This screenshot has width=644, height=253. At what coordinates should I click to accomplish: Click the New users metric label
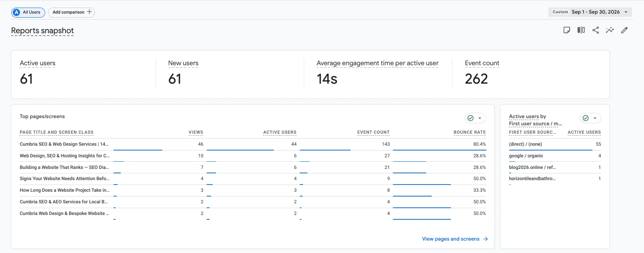pyautogui.click(x=183, y=63)
